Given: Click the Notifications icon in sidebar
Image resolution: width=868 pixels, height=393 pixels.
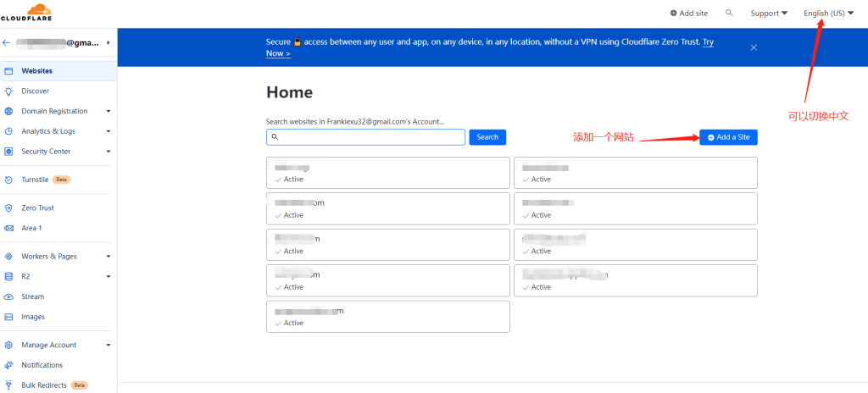Looking at the screenshot, I should click(8, 365).
